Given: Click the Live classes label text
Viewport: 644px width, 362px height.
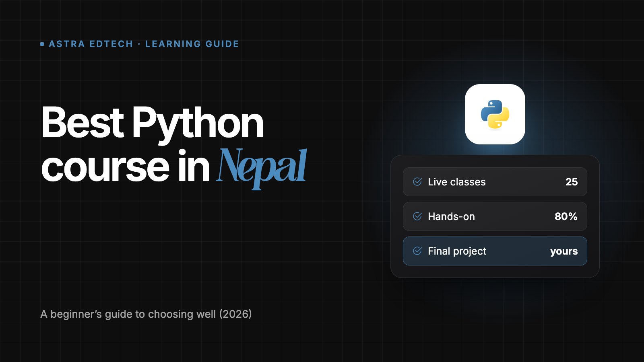Looking at the screenshot, I should (457, 182).
